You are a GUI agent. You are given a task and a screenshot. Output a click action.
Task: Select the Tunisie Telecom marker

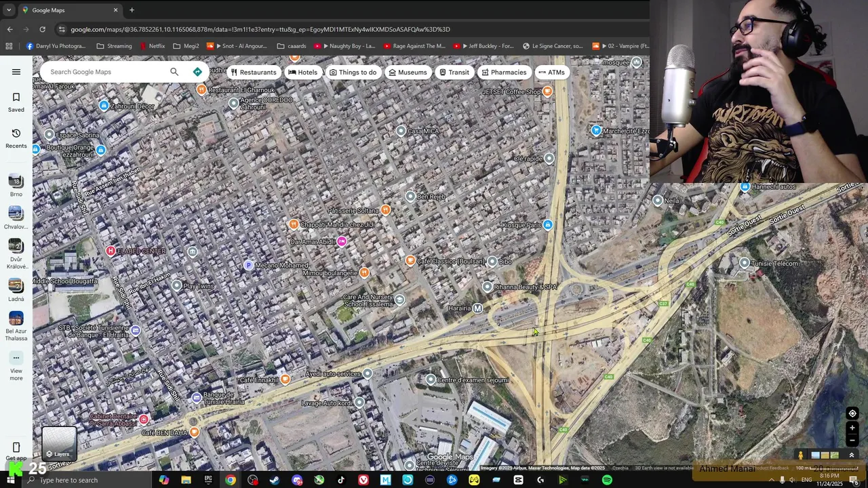click(745, 263)
